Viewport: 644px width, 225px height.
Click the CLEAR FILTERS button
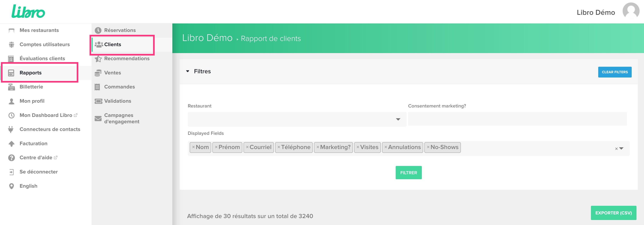[x=615, y=72]
